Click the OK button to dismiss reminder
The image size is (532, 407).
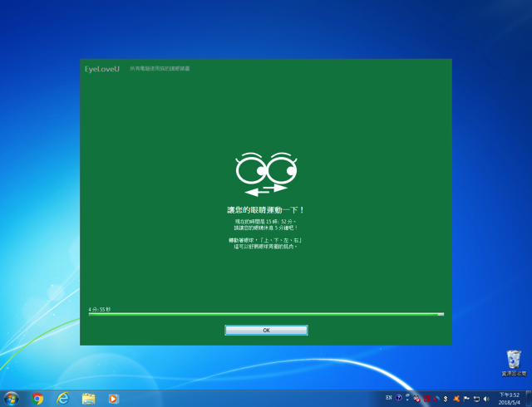(x=266, y=330)
